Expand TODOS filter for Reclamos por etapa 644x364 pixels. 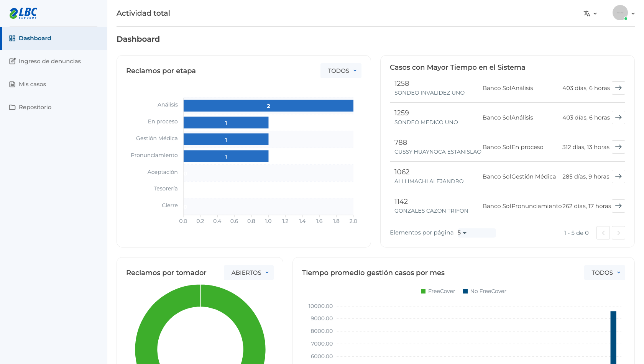pyautogui.click(x=341, y=71)
